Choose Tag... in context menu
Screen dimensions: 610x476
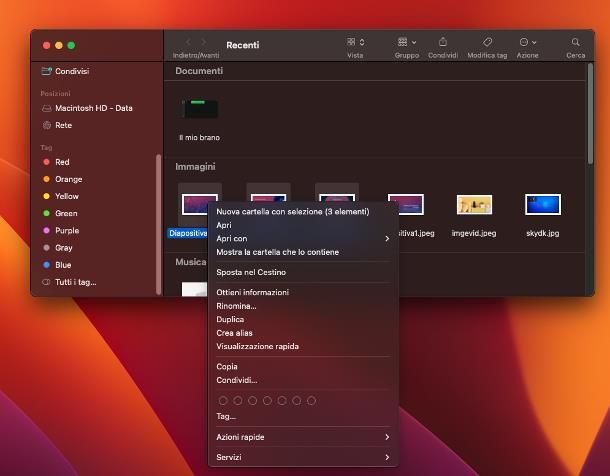(303, 416)
